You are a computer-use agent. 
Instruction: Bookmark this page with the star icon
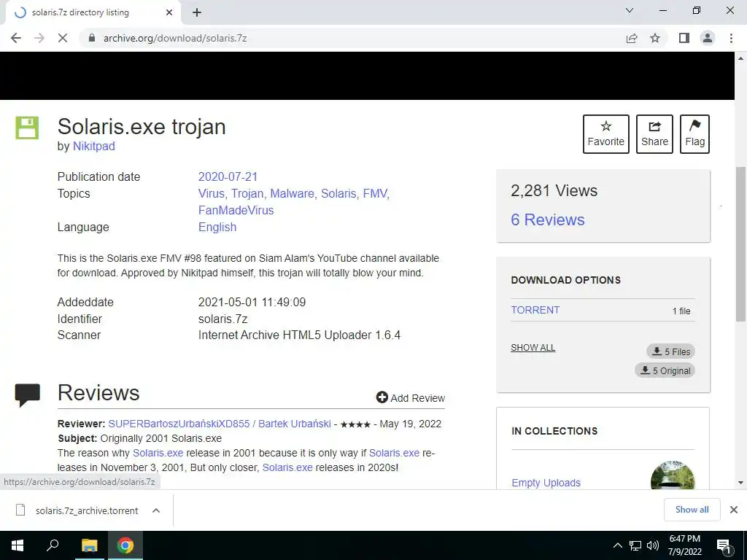tap(655, 38)
